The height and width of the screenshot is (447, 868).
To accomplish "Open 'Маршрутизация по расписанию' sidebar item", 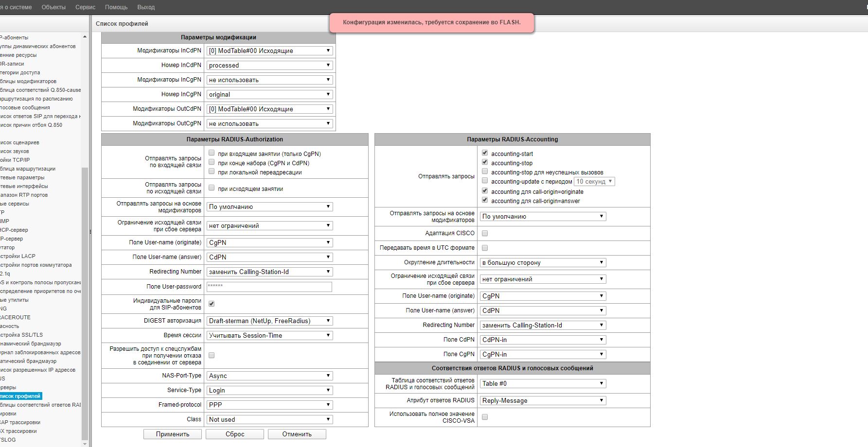I will pyautogui.click(x=36, y=99).
